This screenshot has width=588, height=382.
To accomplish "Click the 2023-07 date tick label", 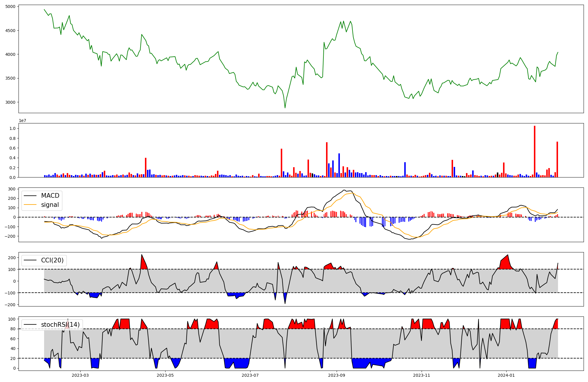I will (x=250, y=375).
